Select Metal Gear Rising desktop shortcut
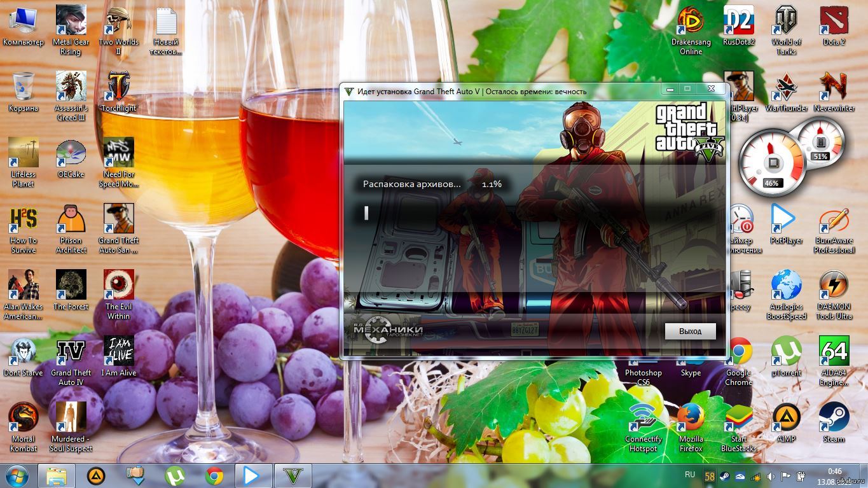This screenshot has width=868, height=488. pyautogui.click(x=71, y=31)
